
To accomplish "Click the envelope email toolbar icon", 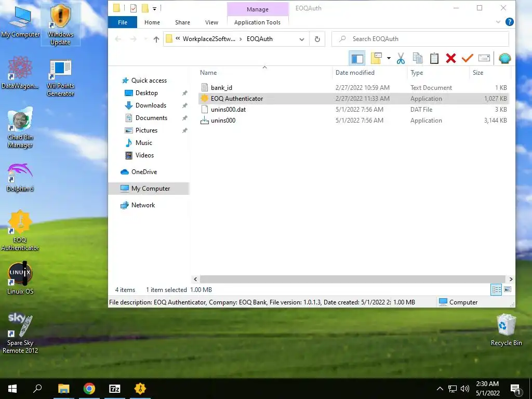I will tap(484, 58).
